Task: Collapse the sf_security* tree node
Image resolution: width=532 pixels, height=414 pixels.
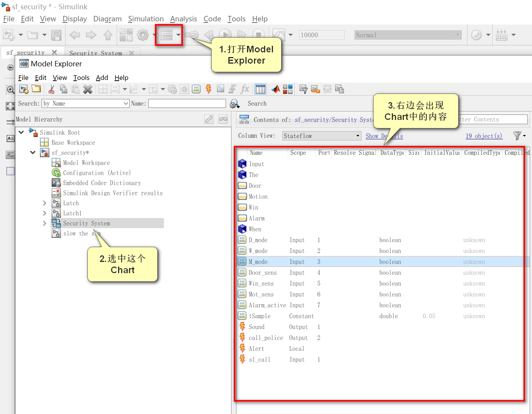Action: coord(33,152)
